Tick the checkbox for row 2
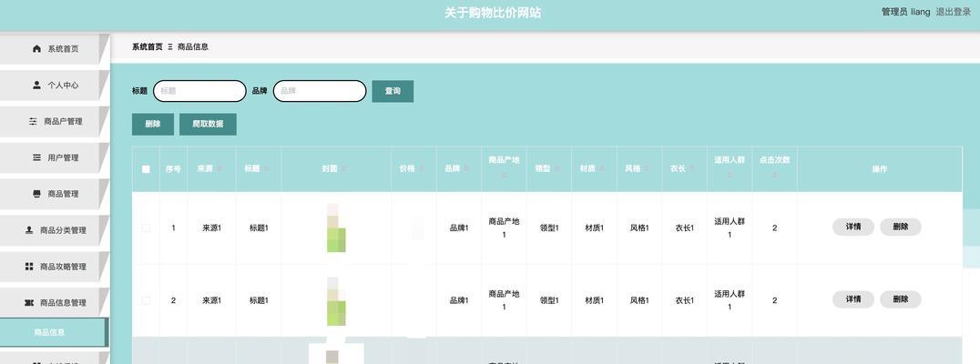This screenshot has width=980, height=364. point(146,300)
